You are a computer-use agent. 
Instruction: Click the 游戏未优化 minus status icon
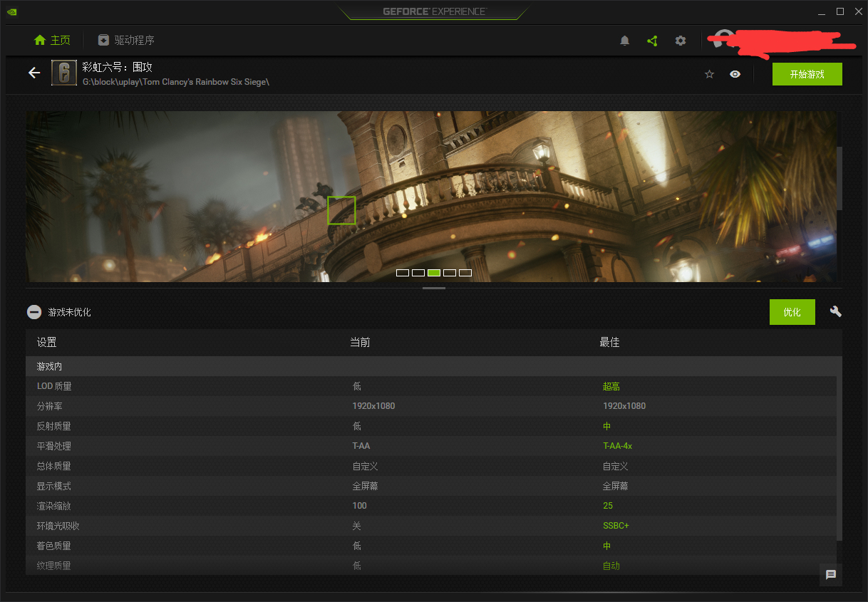click(x=34, y=312)
